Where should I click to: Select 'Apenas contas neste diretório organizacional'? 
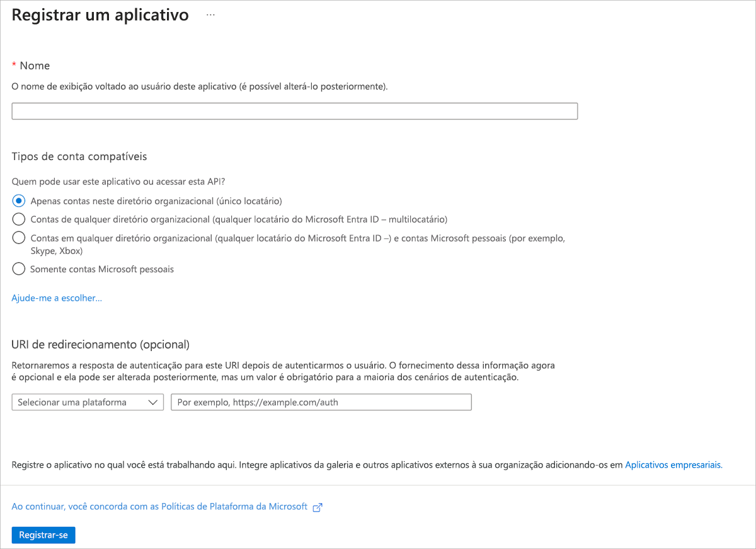18,200
